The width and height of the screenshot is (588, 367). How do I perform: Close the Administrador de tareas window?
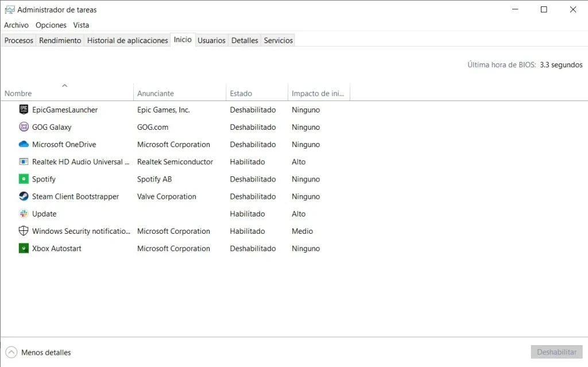(x=572, y=9)
